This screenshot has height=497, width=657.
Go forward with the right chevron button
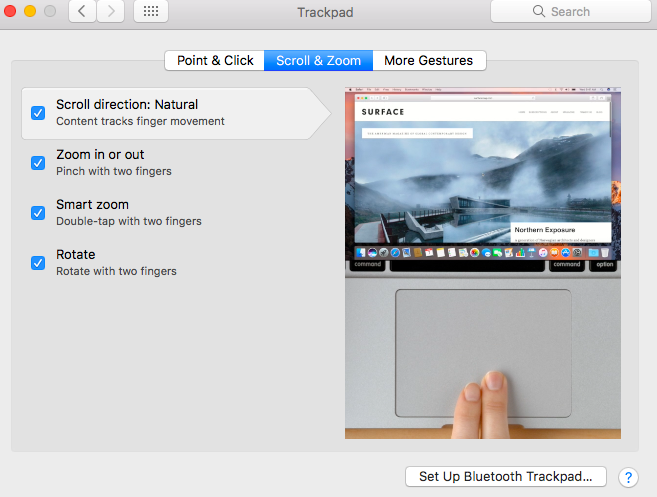tap(111, 11)
